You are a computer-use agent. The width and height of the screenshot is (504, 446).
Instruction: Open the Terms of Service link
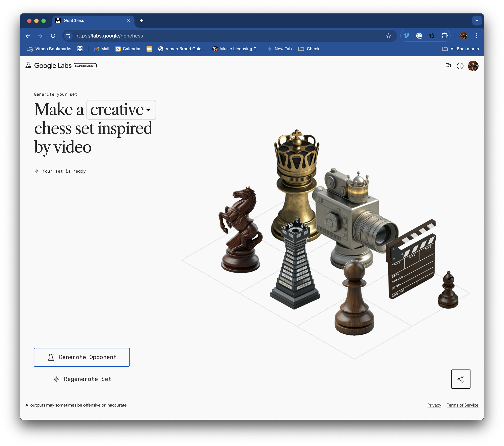(x=462, y=405)
